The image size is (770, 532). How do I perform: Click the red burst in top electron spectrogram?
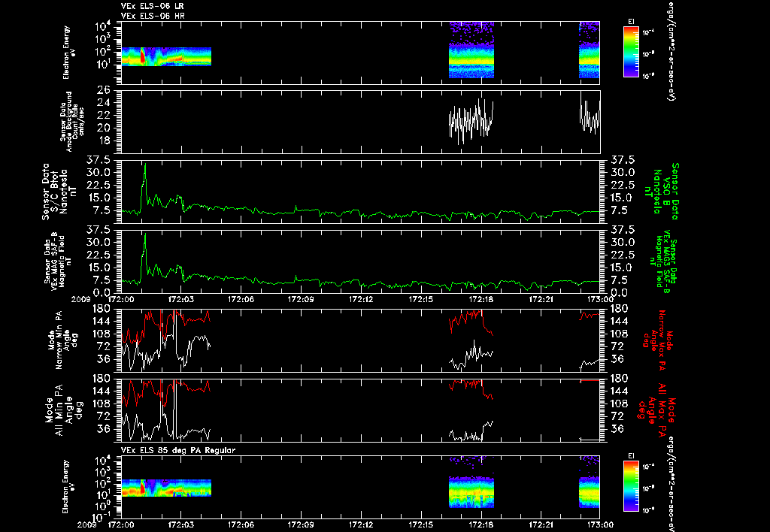pyautogui.click(x=142, y=56)
